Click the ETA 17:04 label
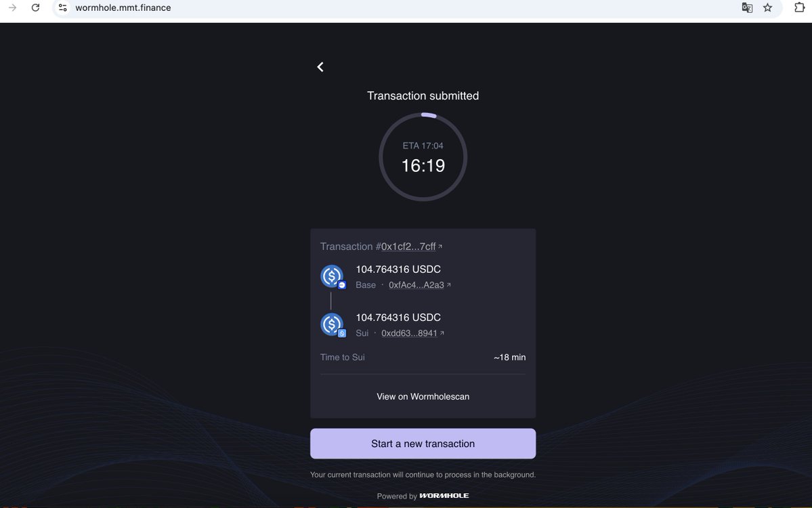 pos(423,146)
